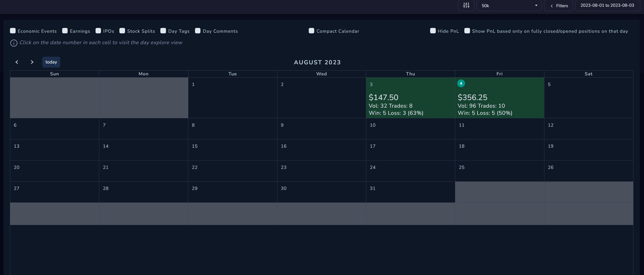Open day 2 date number
Image resolution: width=644 pixels, height=275 pixels.
[282, 84]
